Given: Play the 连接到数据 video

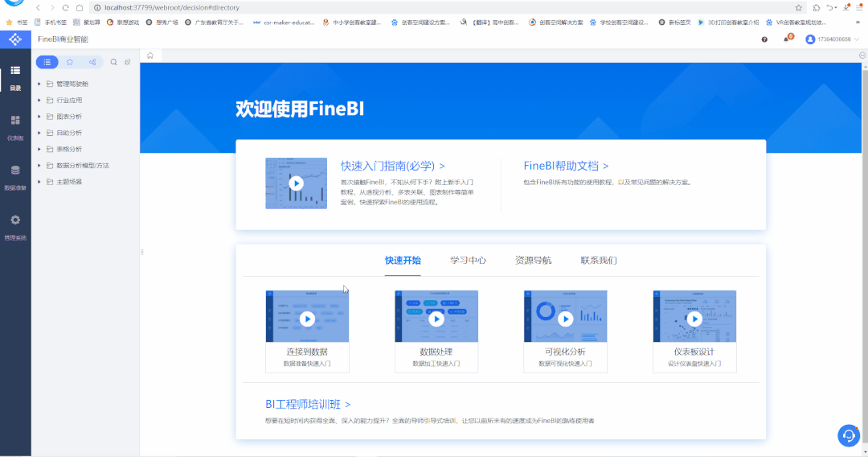Looking at the screenshot, I should tap(307, 319).
